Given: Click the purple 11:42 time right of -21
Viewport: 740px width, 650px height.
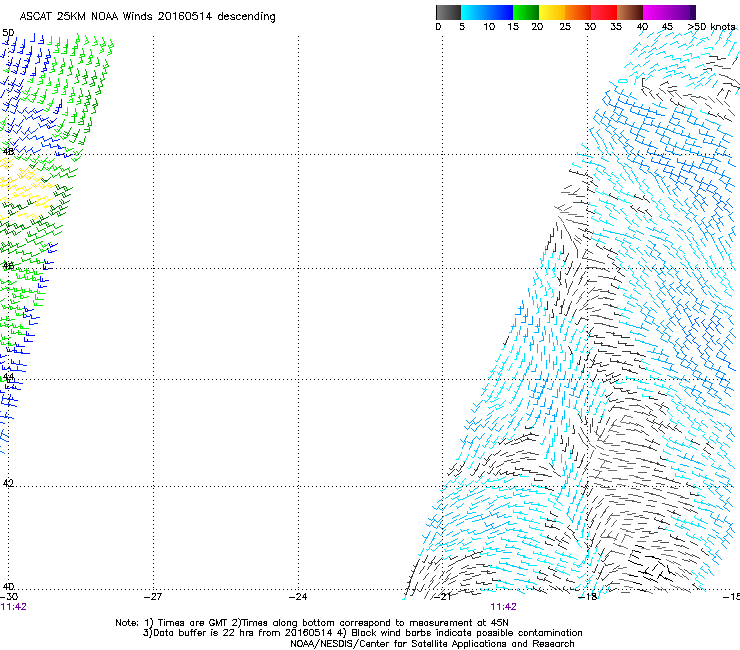Looking at the screenshot, I should tap(504, 607).
